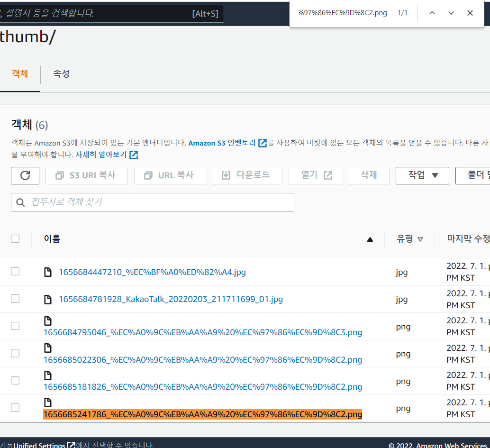Viewport: 490px width, 448px height.
Task: Check the box for the KakaoTalk jpg file
Action: pyautogui.click(x=15, y=299)
